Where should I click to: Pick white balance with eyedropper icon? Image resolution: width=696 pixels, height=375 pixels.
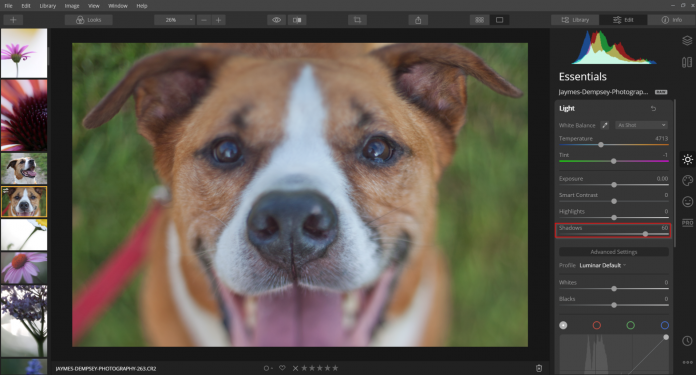605,125
